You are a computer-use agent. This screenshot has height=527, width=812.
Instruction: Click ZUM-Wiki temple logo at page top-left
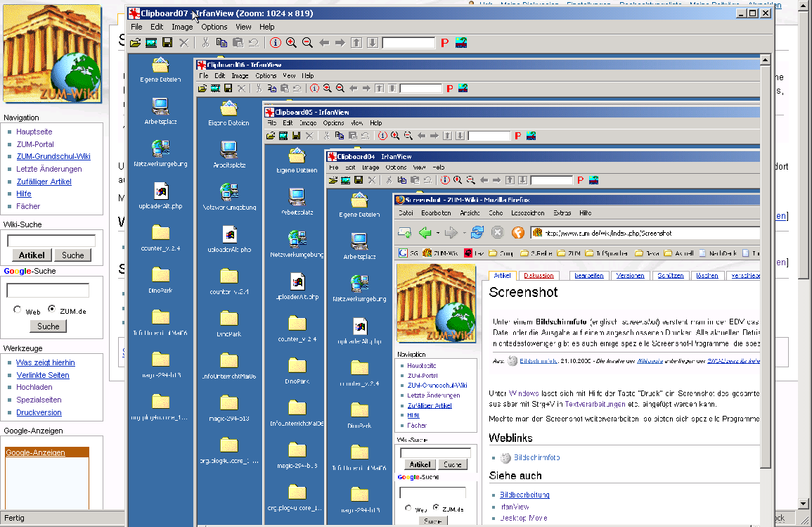(53, 55)
